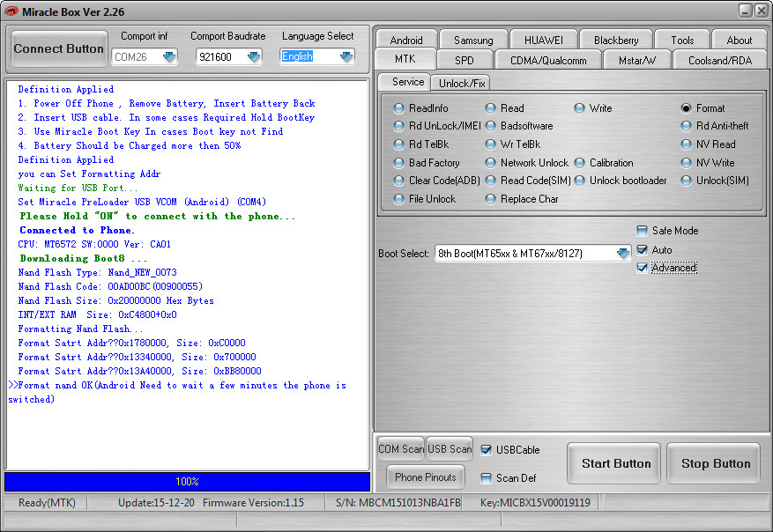The height and width of the screenshot is (532, 773).
Task: Open the Comport Baudrate dropdown arrow
Action: 253,57
